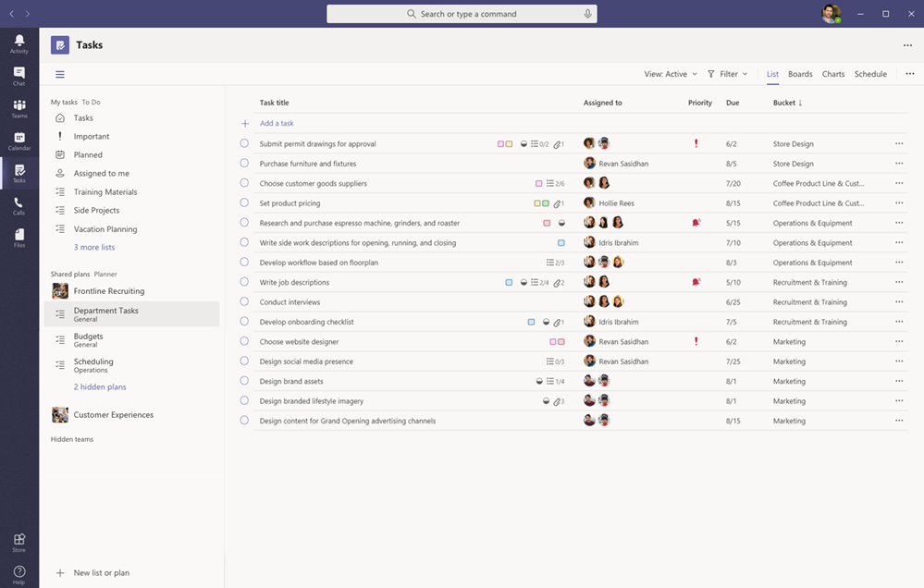Click your profile avatar in the title bar
The image size is (924, 588).
[x=830, y=13]
